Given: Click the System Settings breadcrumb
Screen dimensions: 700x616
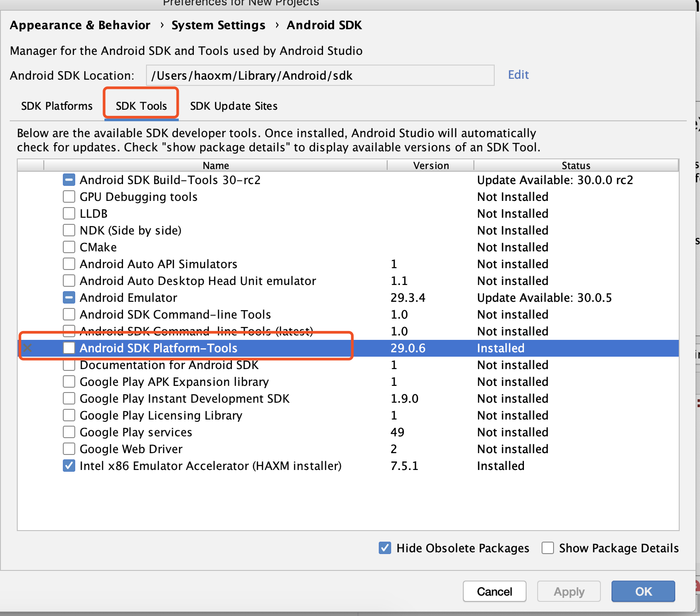Looking at the screenshot, I should pos(218,25).
